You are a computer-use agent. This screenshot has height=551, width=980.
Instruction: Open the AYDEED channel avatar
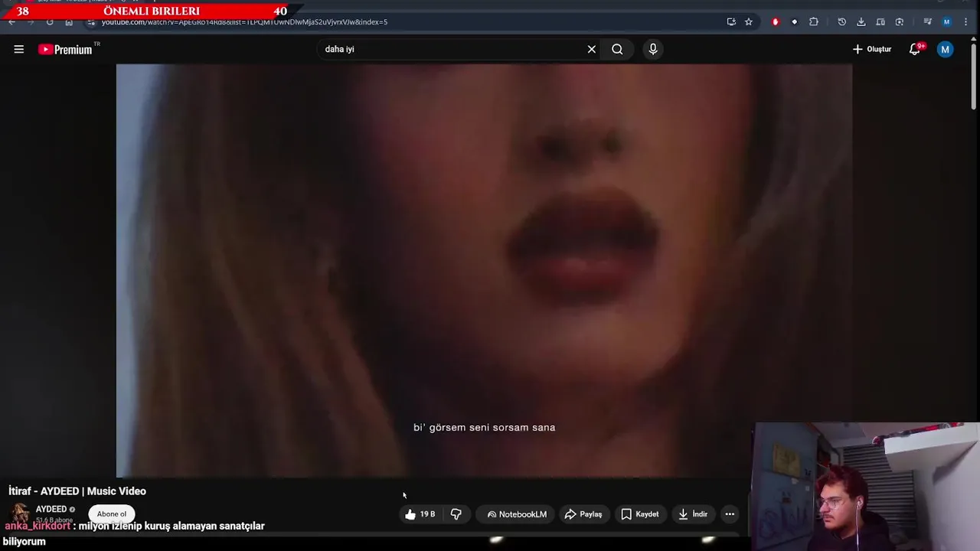[19, 513]
